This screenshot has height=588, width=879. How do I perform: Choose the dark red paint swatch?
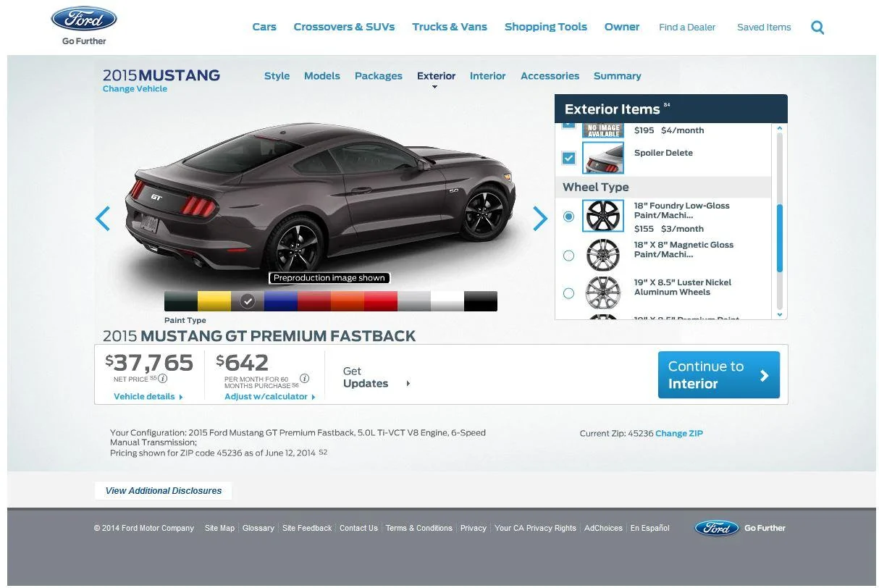click(x=314, y=301)
